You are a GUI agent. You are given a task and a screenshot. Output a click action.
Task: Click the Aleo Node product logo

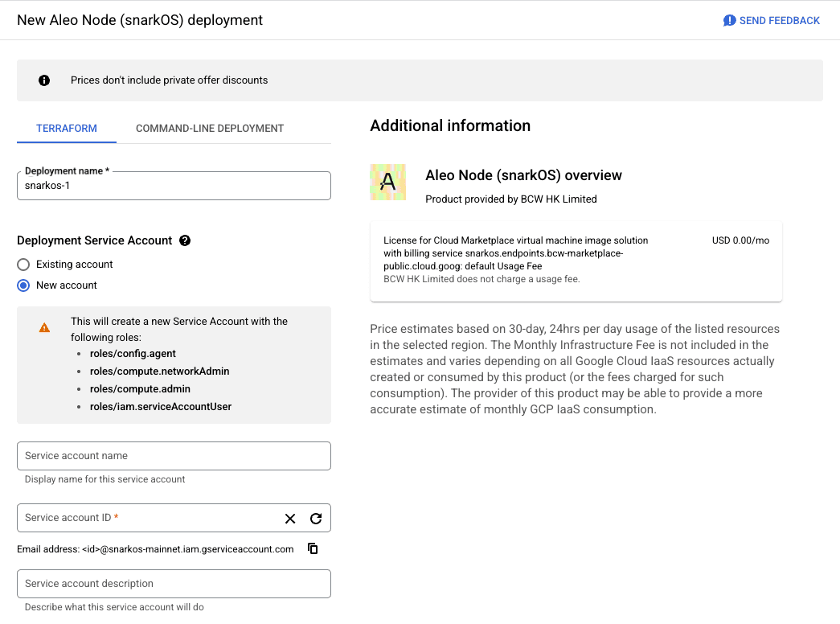tap(388, 183)
